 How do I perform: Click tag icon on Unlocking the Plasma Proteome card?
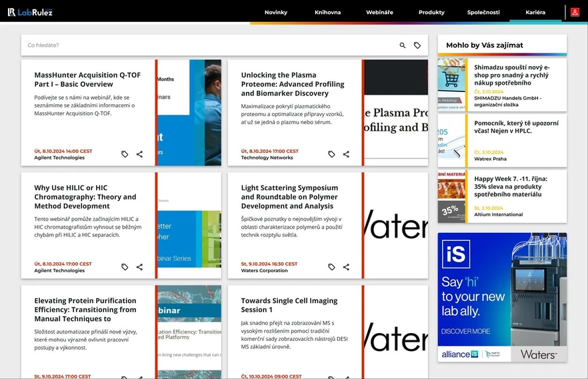pos(331,154)
